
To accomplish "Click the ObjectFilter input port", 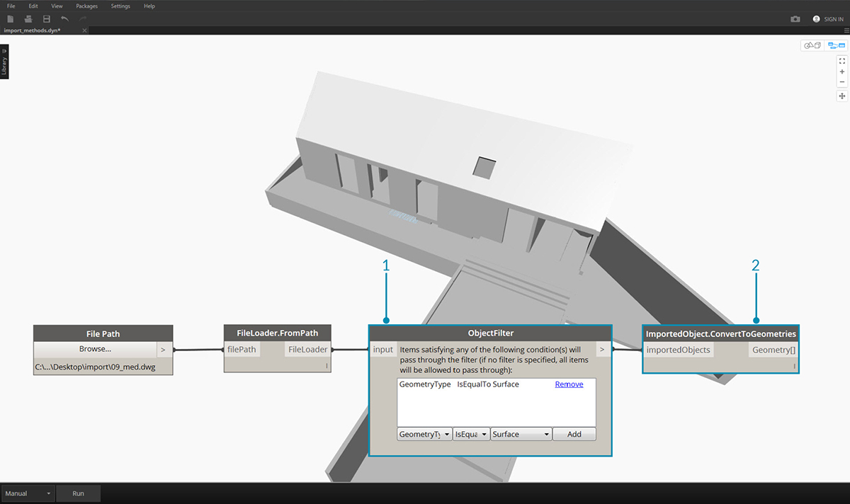I will point(383,349).
